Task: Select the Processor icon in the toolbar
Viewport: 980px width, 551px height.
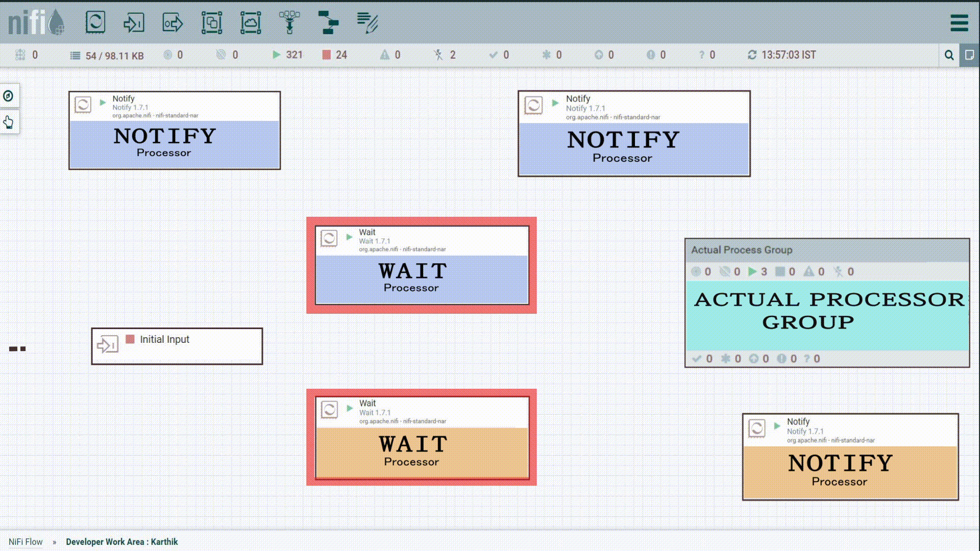Action: [95, 22]
